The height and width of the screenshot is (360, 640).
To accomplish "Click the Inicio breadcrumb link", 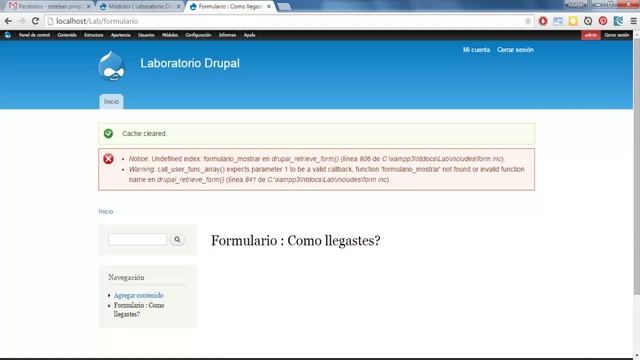I will click(106, 211).
